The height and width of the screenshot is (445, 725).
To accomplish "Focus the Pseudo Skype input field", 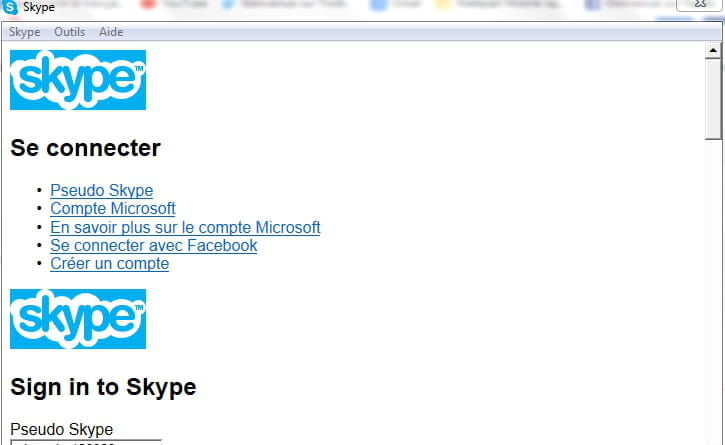I will (86, 442).
